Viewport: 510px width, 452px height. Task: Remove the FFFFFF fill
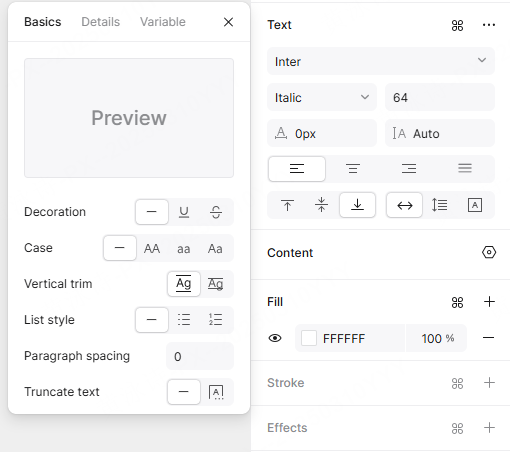(488, 338)
